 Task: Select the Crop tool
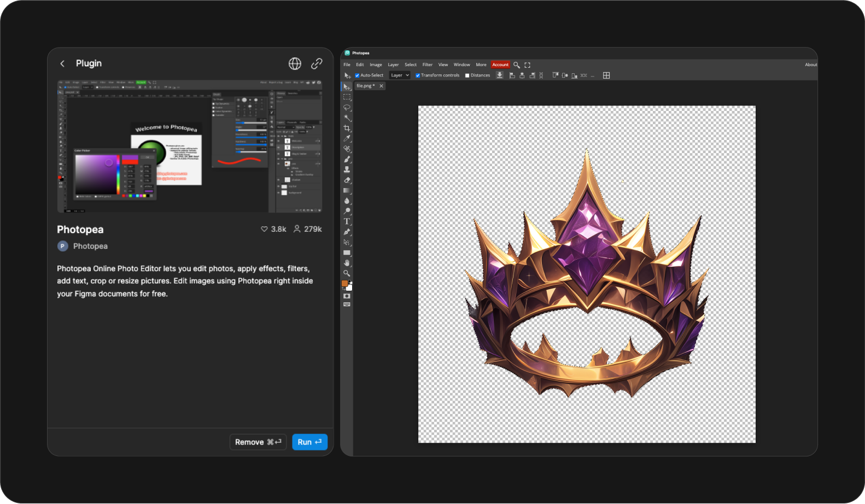[x=347, y=128]
